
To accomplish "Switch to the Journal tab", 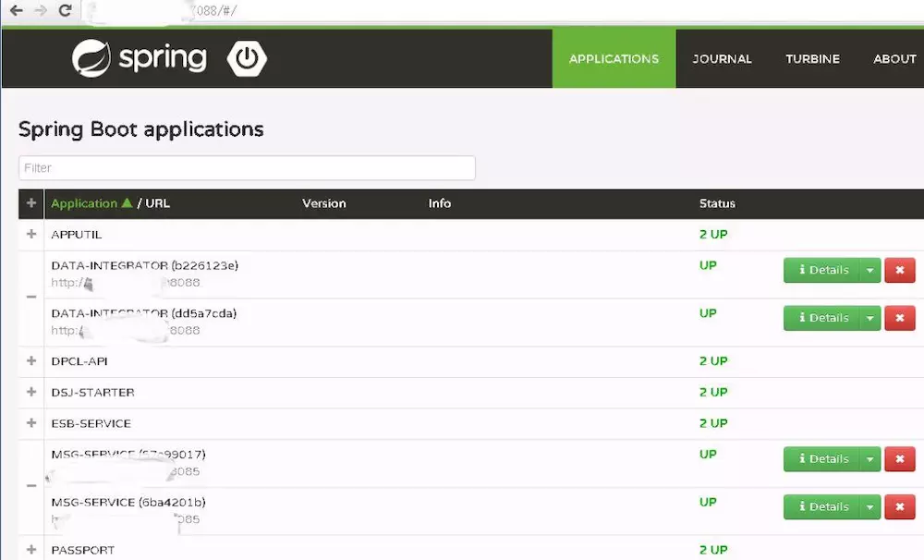I will click(722, 58).
